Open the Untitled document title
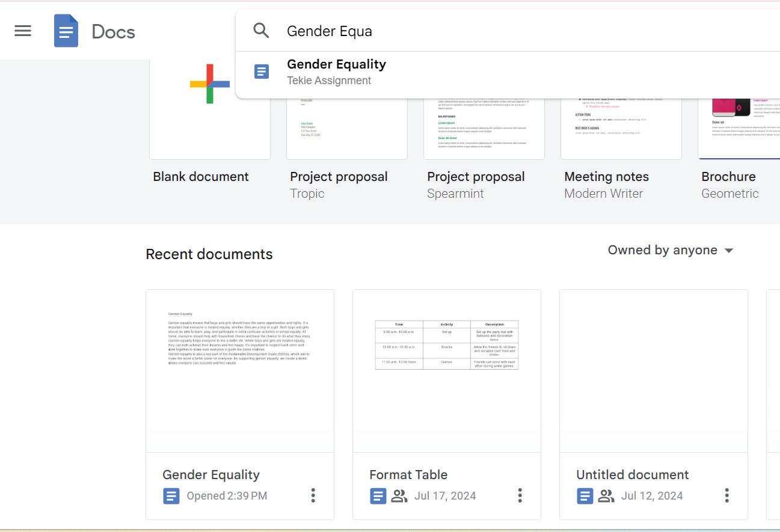The image size is (780, 532). (632, 474)
